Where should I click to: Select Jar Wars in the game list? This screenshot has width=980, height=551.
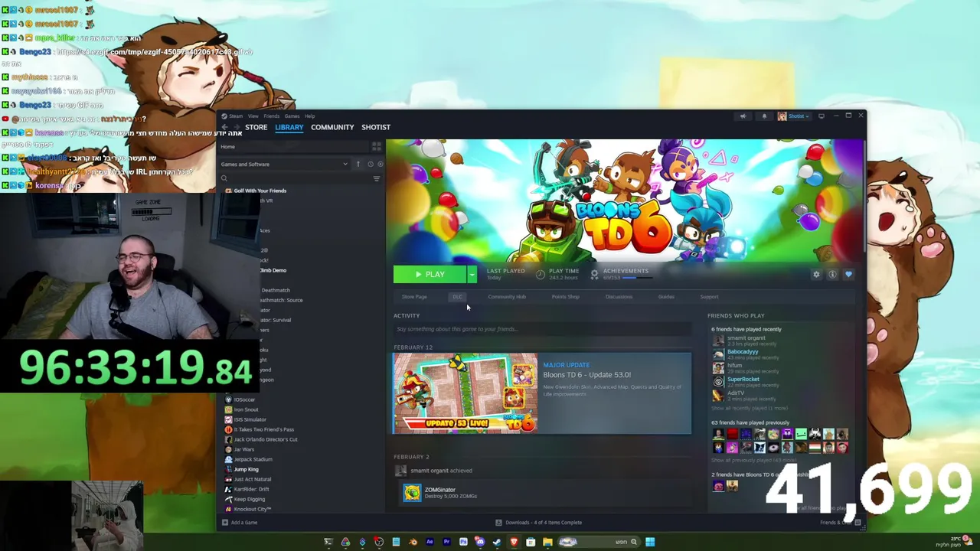243,449
